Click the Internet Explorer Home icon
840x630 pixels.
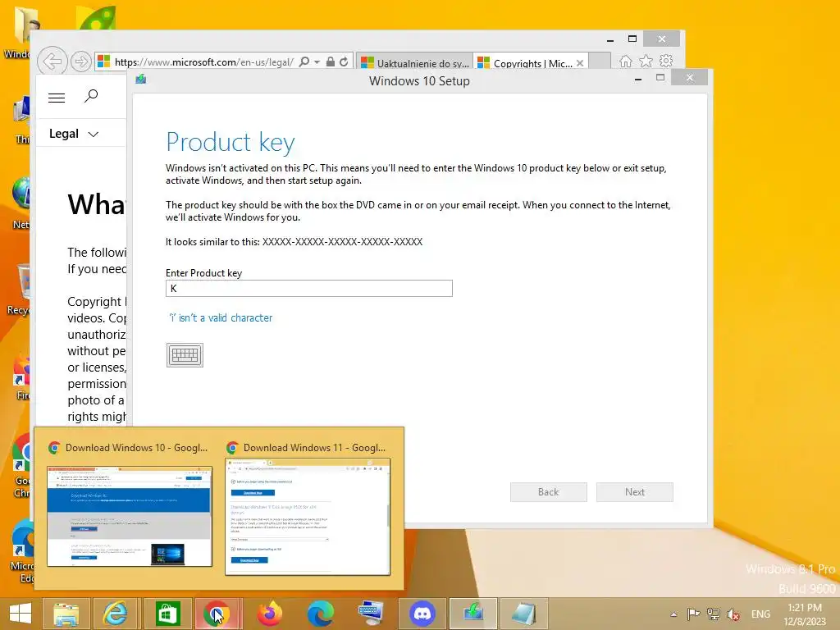[626, 61]
